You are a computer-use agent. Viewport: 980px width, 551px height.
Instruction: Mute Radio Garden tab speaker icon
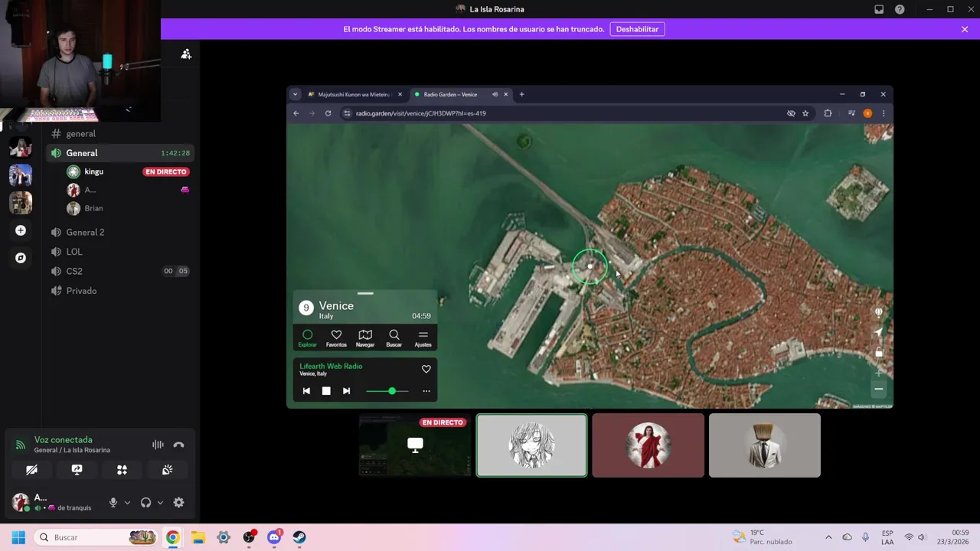495,94
